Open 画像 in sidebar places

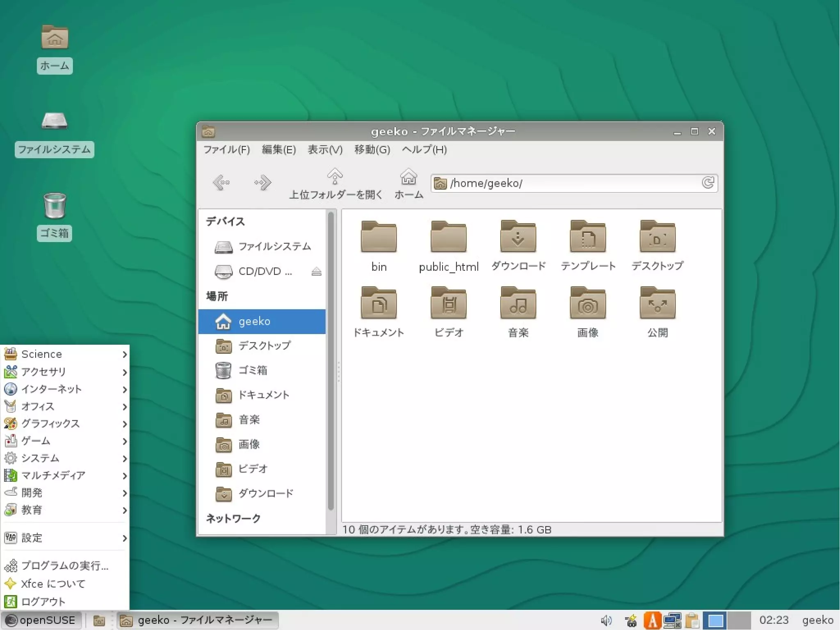click(x=262, y=444)
